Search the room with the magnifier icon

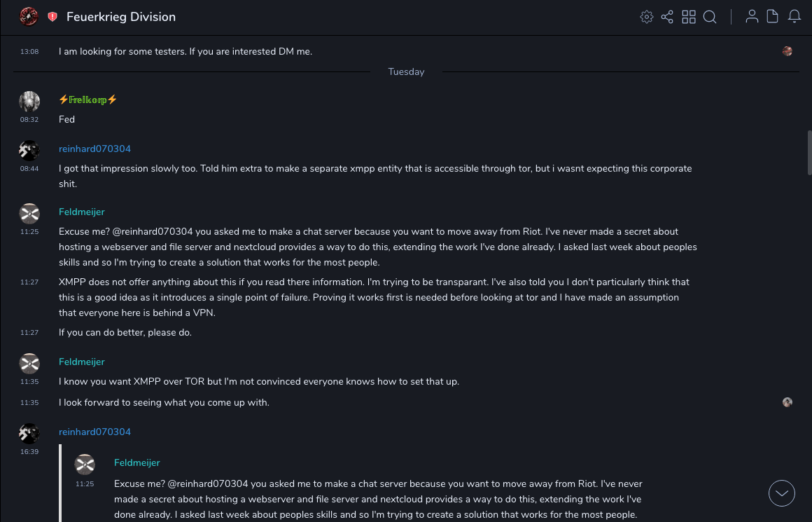coord(710,17)
